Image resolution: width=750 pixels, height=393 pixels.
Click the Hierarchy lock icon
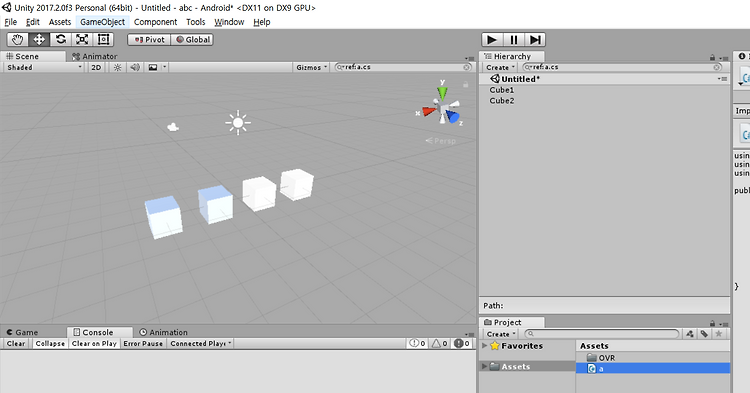tap(712, 57)
